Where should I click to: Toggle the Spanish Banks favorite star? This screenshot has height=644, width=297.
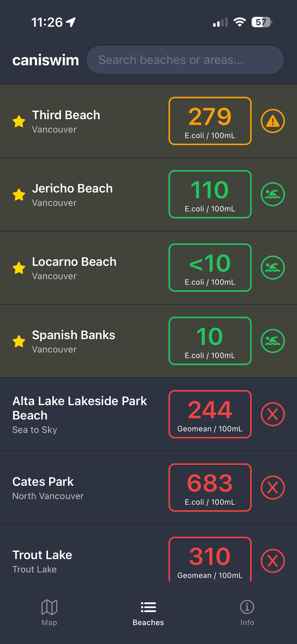tap(19, 341)
